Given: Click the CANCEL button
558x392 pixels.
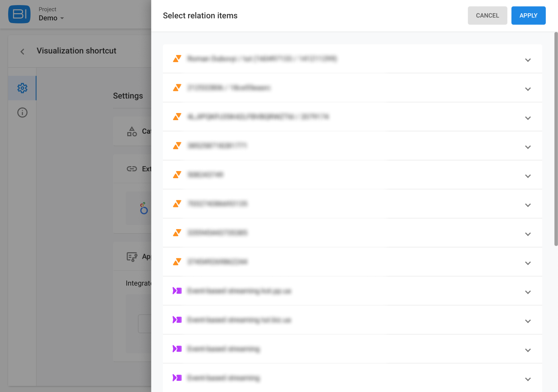Looking at the screenshot, I should point(487,16).
